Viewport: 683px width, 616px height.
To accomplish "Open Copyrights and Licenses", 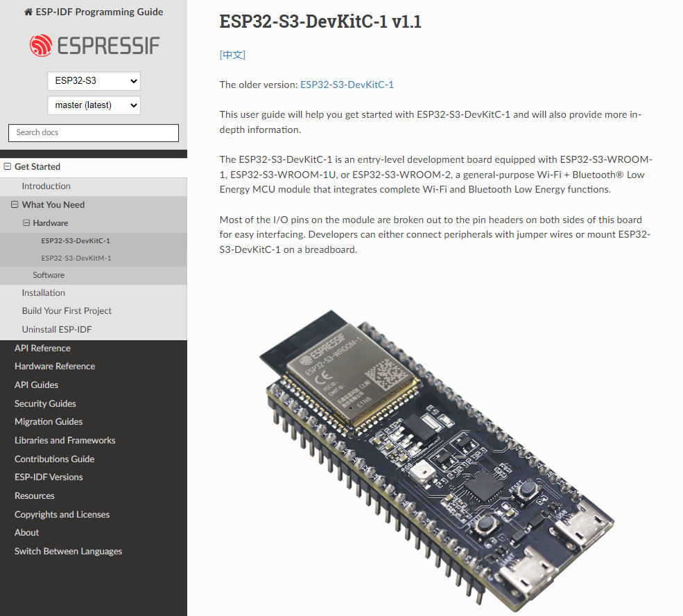I will 62,514.
